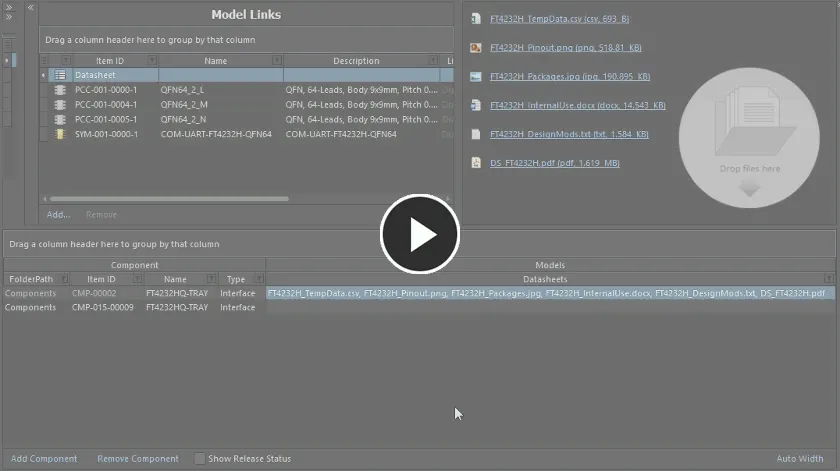Click Auto Width button
This screenshot has width=840, height=471.
click(800, 459)
